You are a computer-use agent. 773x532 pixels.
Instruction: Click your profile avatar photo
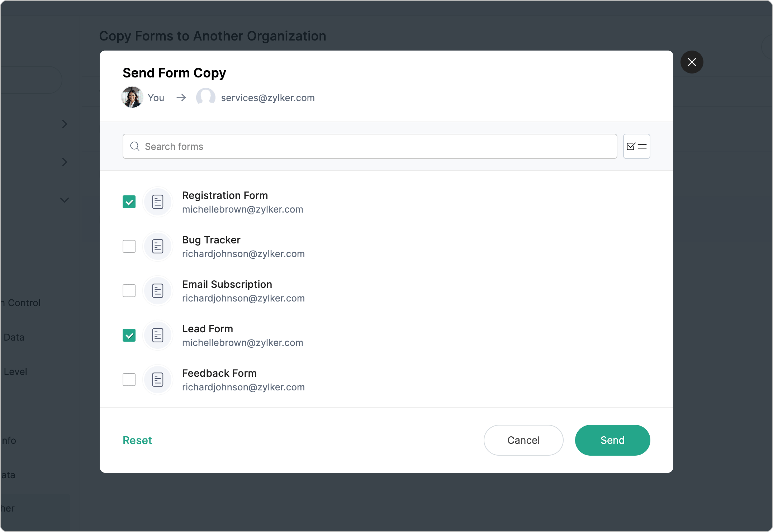click(132, 98)
